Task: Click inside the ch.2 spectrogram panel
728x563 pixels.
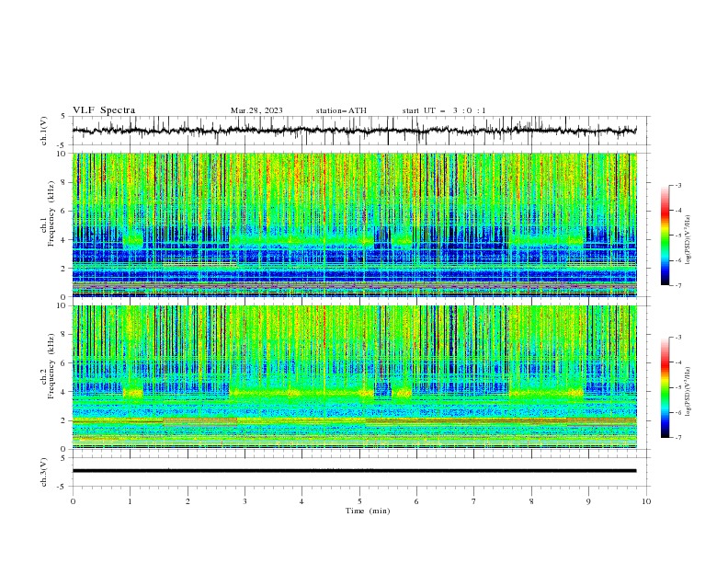Action: click(x=354, y=377)
